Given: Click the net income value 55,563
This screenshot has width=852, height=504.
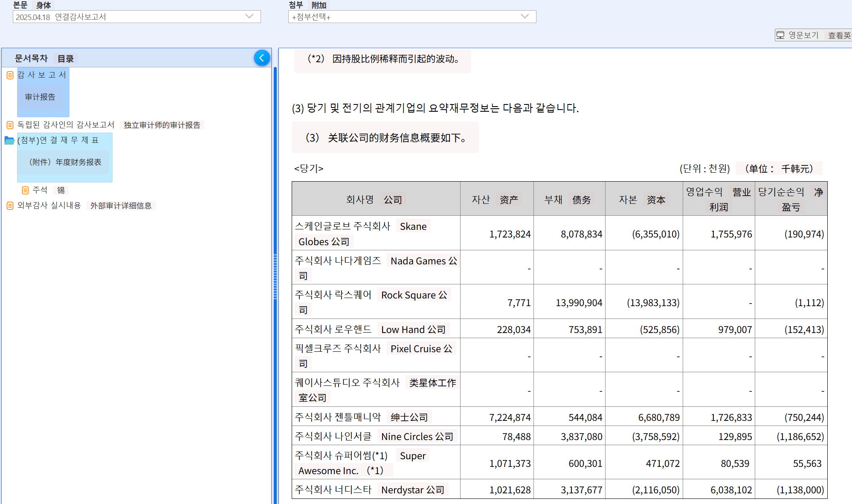Looking at the screenshot, I should click(x=807, y=463).
